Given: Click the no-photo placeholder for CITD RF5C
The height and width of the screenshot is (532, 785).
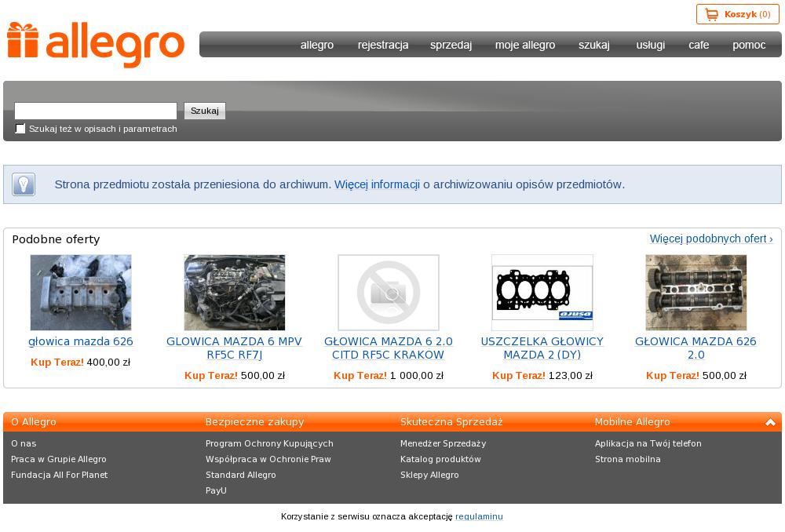Looking at the screenshot, I should pos(389,292).
